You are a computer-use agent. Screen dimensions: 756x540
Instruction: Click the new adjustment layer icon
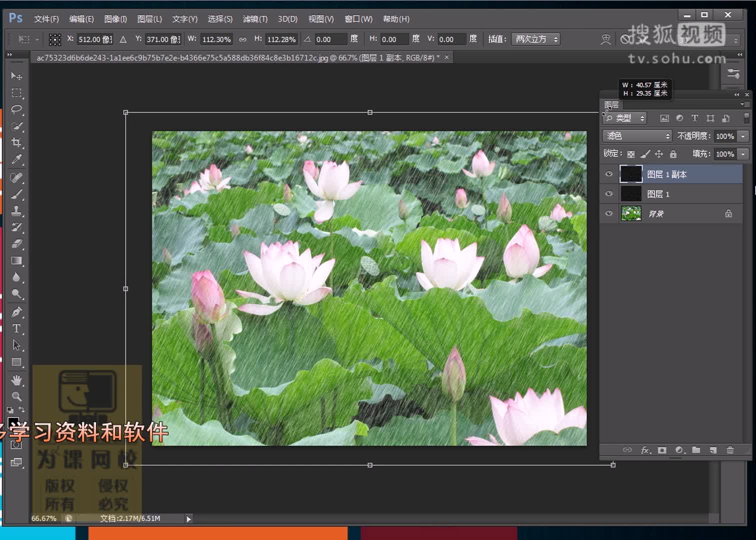pyautogui.click(x=679, y=450)
